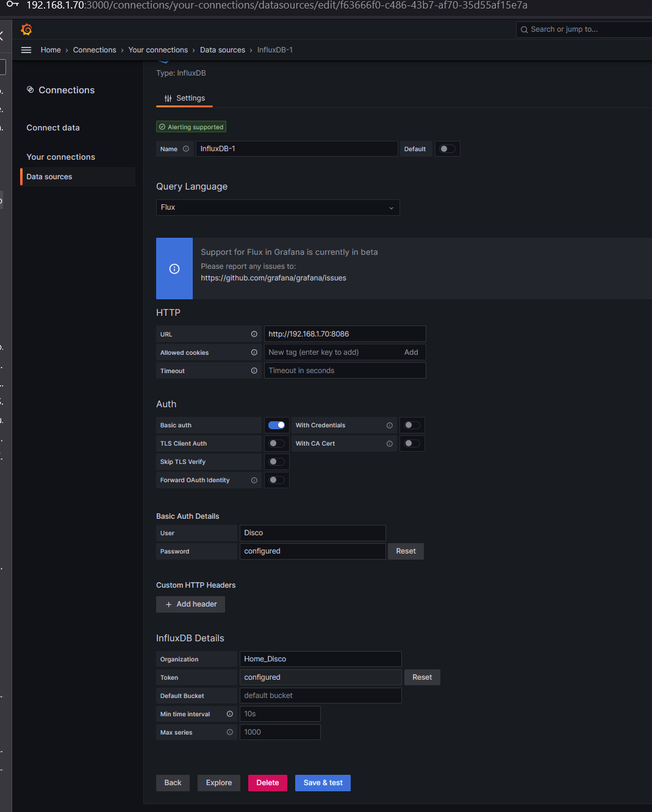Click the Timeout info icon

click(x=254, y=371)
